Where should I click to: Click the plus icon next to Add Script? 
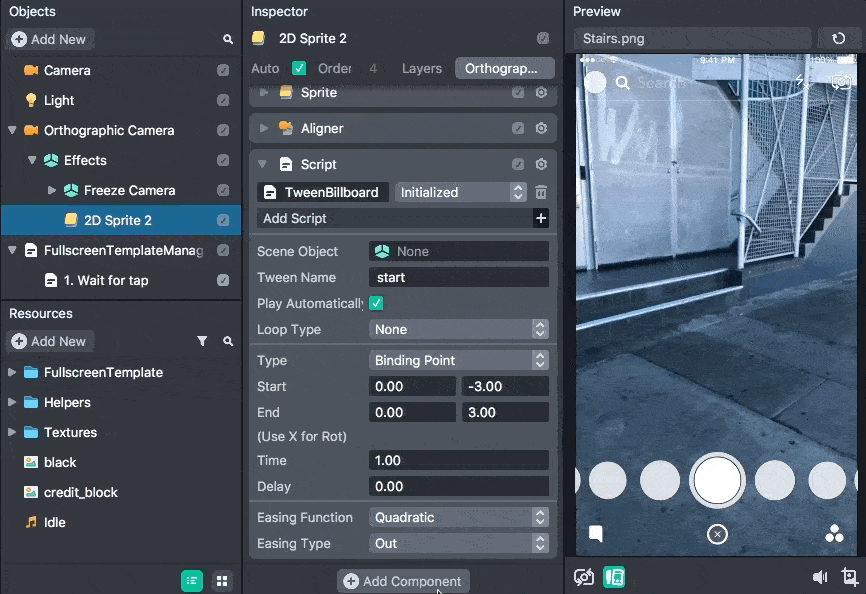coord(541,218)
